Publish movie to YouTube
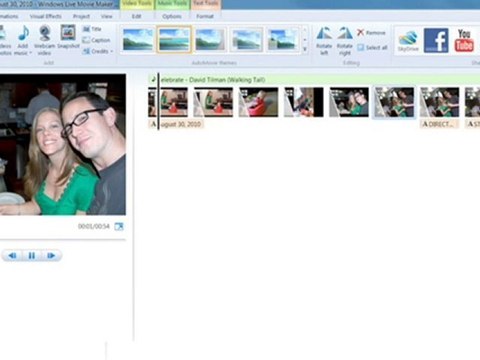Image resolution: width=480 pixels, height=360 pixels. (464, 40)
